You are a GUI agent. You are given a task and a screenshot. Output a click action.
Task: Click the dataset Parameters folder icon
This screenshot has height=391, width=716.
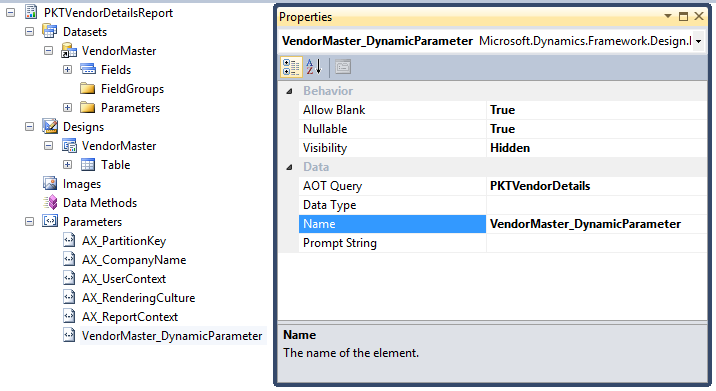(x=88, y=108)
